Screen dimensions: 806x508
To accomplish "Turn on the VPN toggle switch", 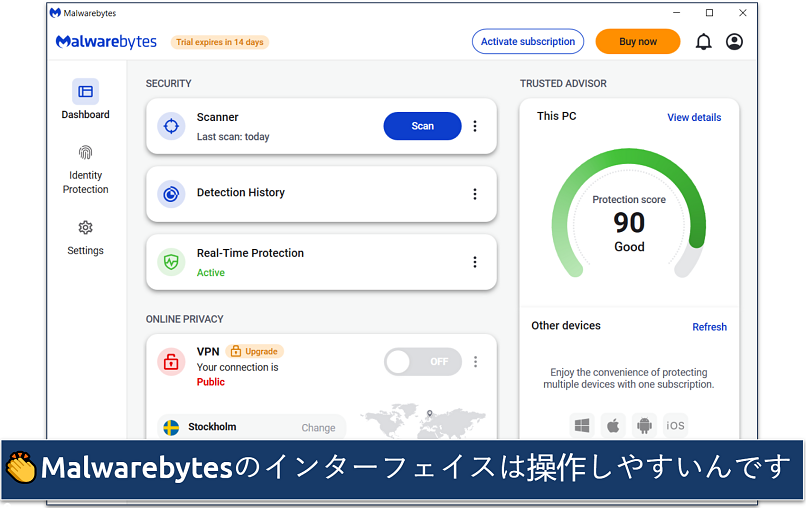I will coord(422,362).
